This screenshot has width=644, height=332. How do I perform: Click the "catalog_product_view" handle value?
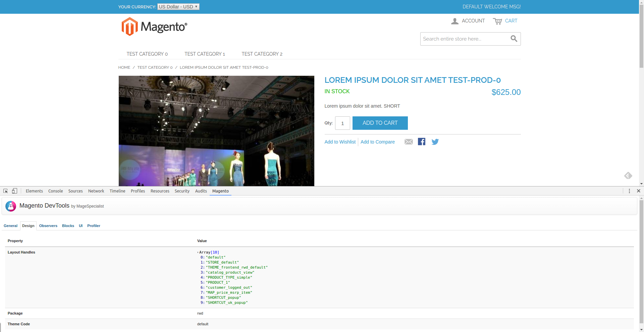coord(230,272)
